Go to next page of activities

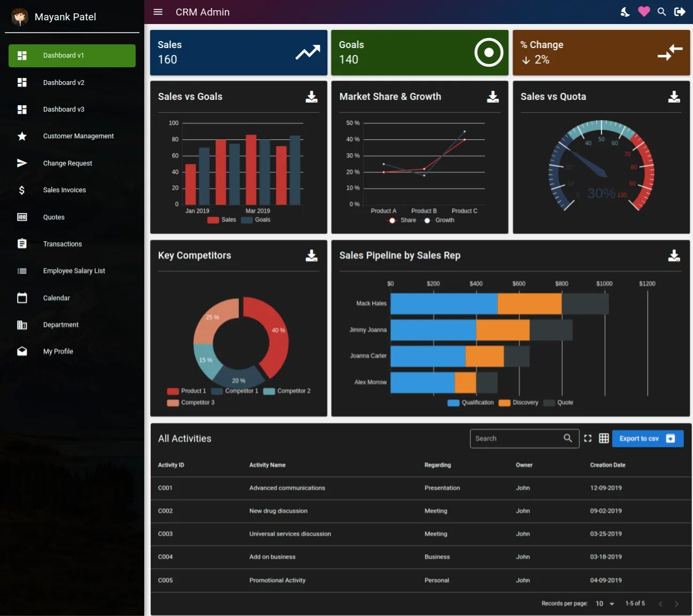(676, 604)
